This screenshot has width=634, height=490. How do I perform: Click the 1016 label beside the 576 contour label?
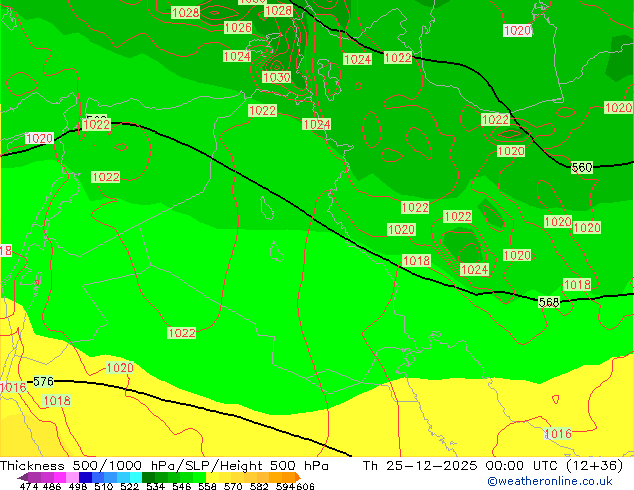coord(13,387)
